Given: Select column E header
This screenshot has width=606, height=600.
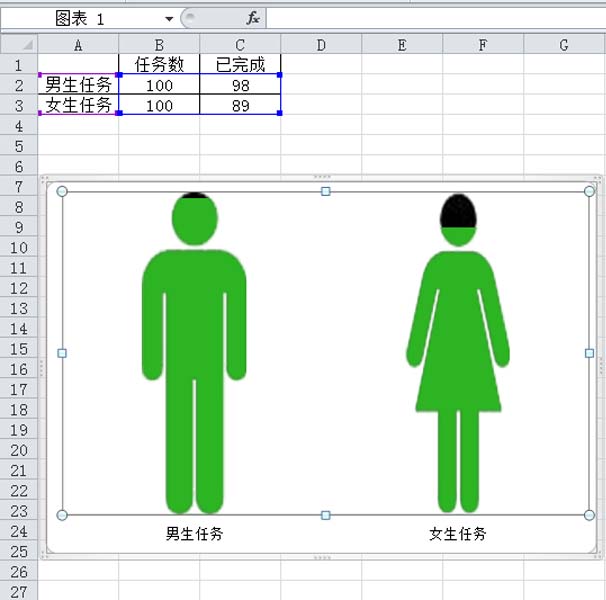Looking at the screenshot, I should pyautogui.click(x=402, y=44).
